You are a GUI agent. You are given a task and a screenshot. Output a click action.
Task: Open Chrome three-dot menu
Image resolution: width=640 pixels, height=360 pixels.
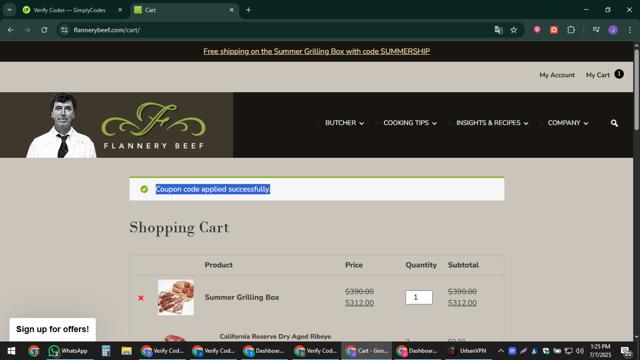pyautogui.click(x=629, y=30)
